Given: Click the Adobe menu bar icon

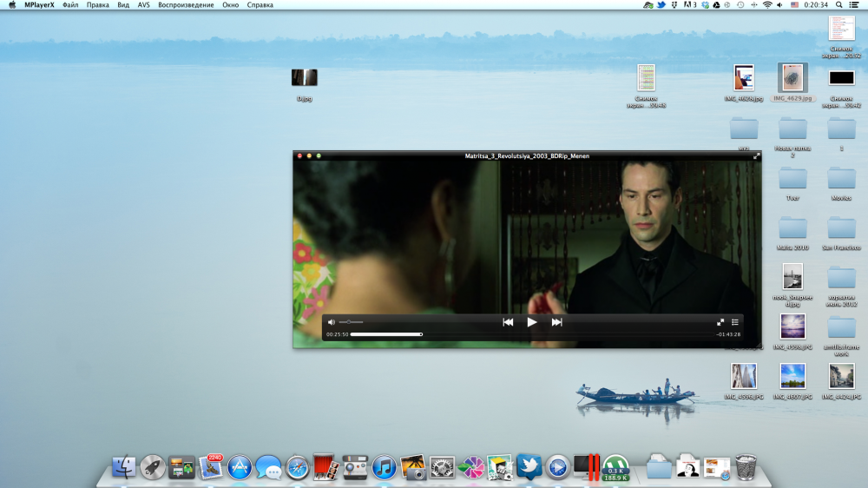Looking at the screenshot, I should [690, 5].
